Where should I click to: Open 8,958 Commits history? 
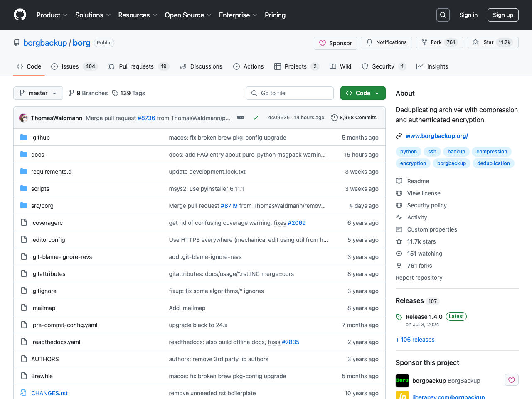tap(354, 118)
